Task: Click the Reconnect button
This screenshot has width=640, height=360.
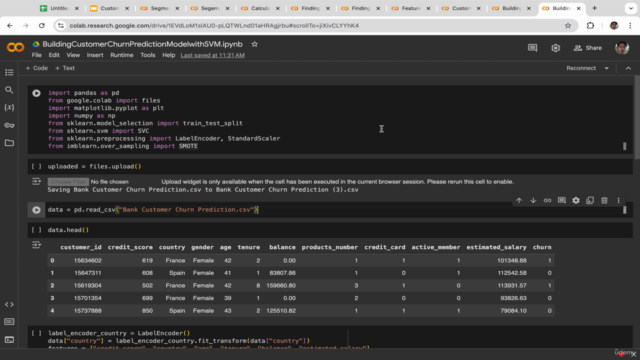Action: pos(581,68)
